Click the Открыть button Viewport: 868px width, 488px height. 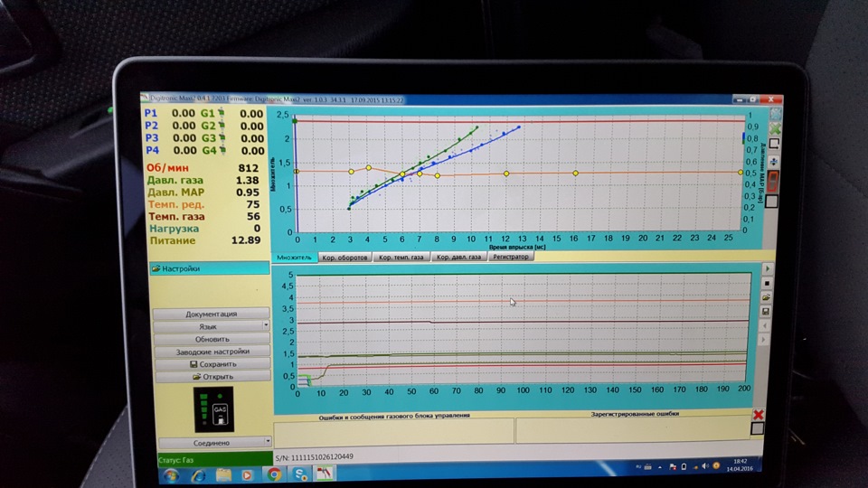[x=213, y=376]
